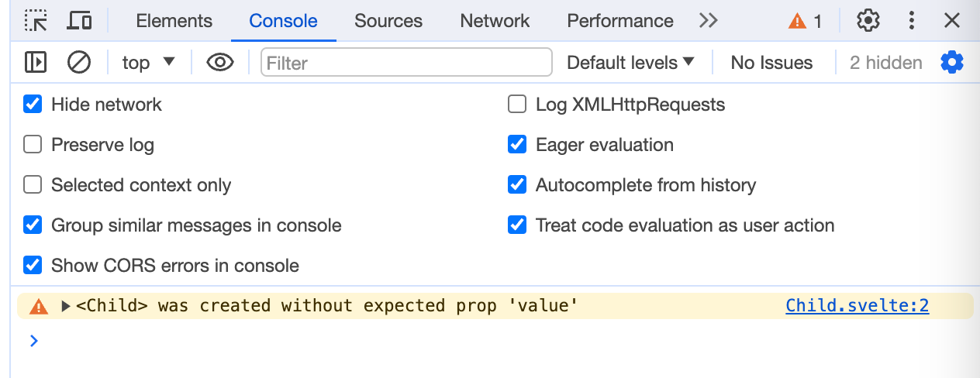980x378 pixels.
Task: Open the top JavaScript context dropdown
Action: (x=149, y=62)
